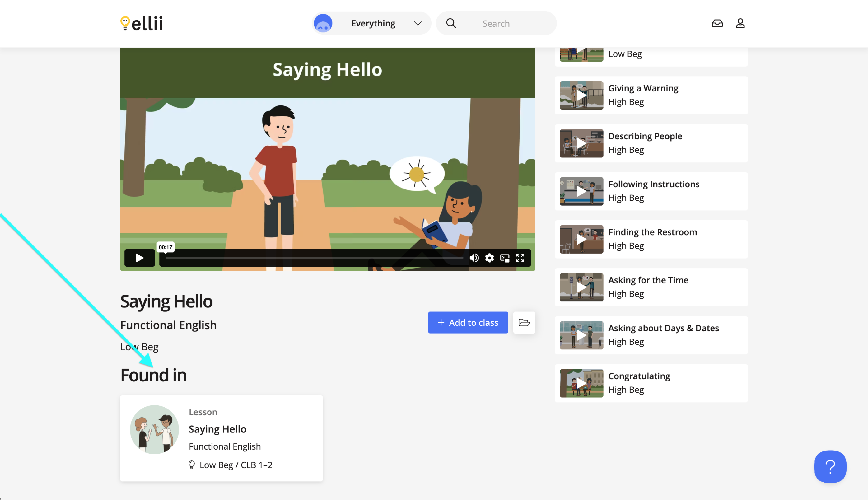Seek on the video progress bar
The height and width of the screenshot is (500, 868).
tap(314, 258)
